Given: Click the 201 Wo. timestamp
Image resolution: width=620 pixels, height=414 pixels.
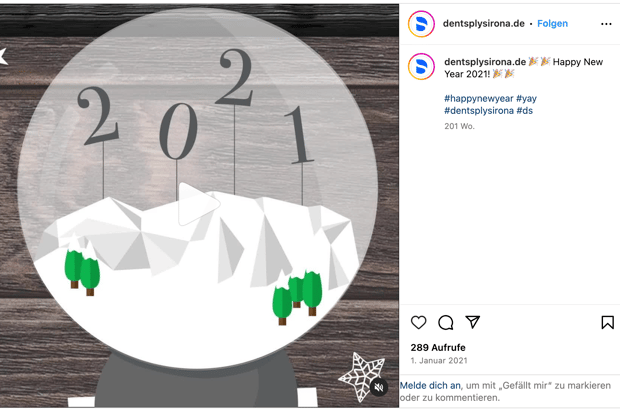Looking at the screenshot, I should click(459, 126).
